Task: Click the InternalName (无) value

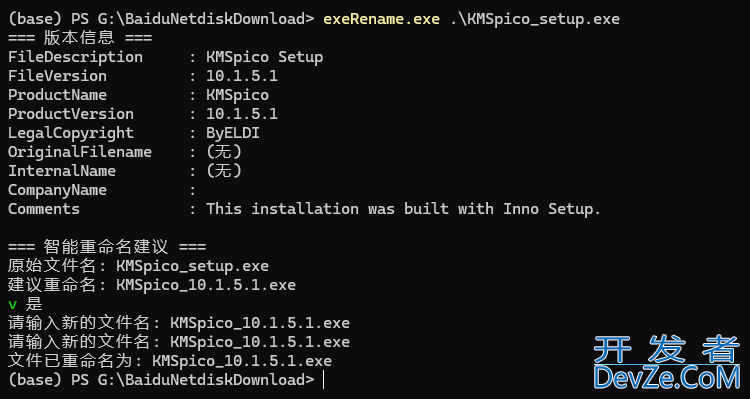Action: pos(224,171)
